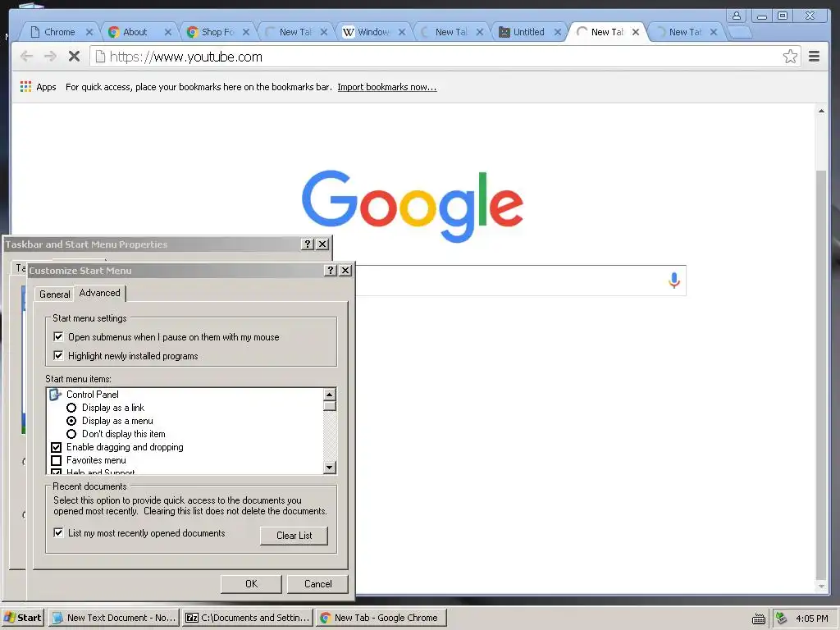The width and height of the screenshot is (840, 630).
Task: Toggle 'Enable dragging and dropping' checkbox
Action: point(57,447)
